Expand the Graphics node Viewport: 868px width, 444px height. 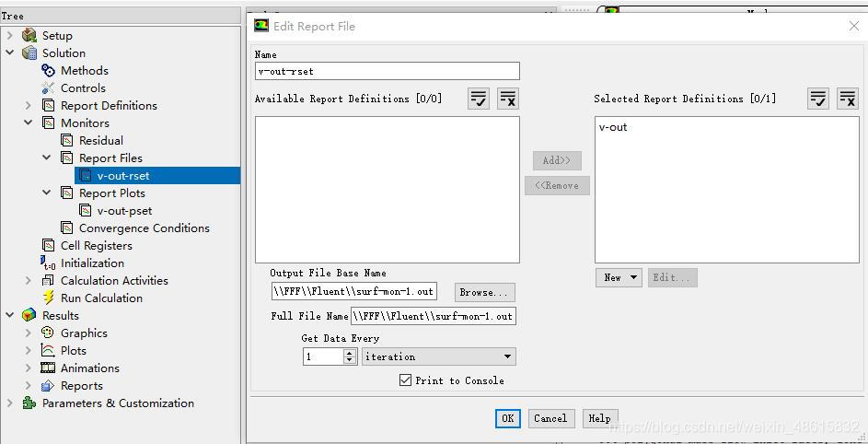click(29, 333)
